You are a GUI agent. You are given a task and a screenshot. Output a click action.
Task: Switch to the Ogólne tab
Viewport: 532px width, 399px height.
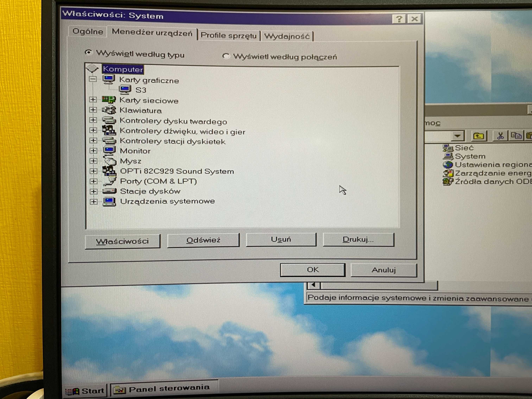pos(88,31)
